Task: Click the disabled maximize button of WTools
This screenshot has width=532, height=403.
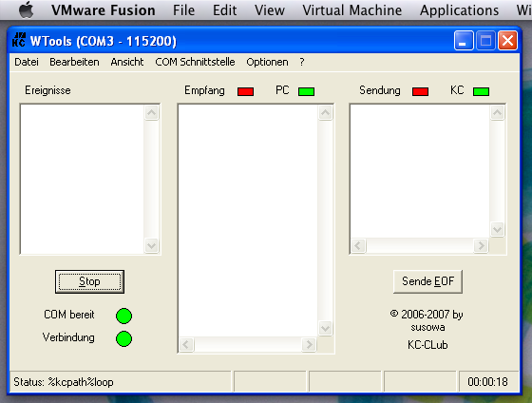Action: (x=485, y=41)
